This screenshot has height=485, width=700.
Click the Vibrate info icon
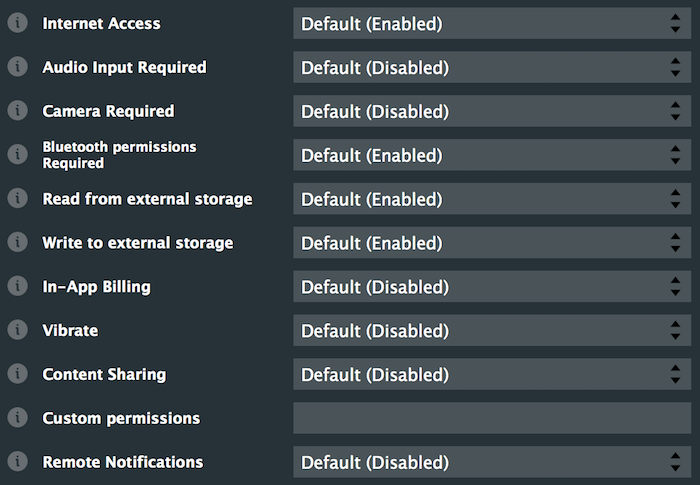pos(17,330)
